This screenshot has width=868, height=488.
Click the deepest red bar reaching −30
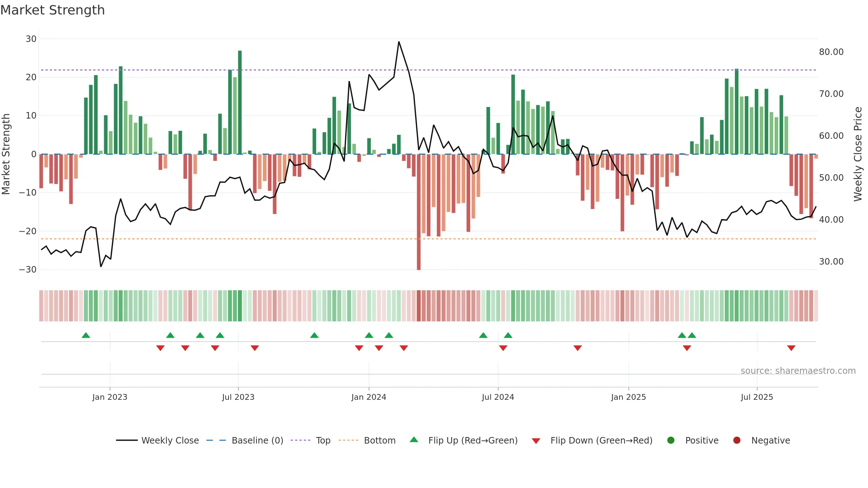tap(418, 212)
